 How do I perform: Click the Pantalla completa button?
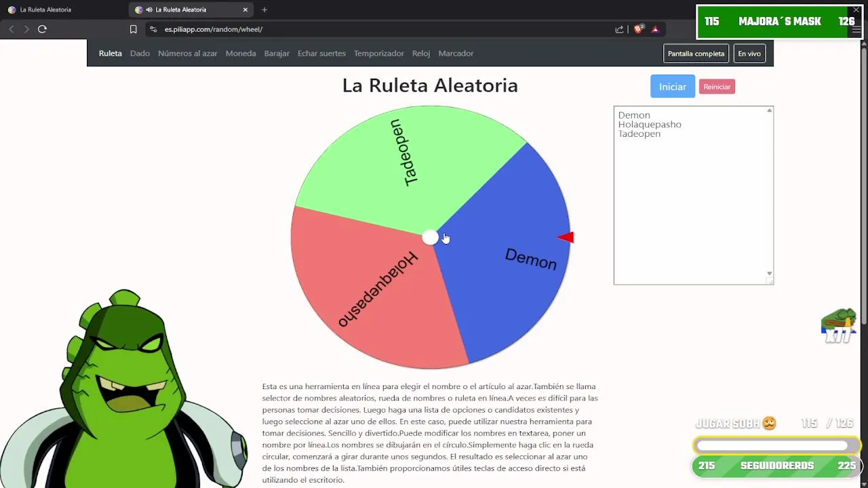696,54
